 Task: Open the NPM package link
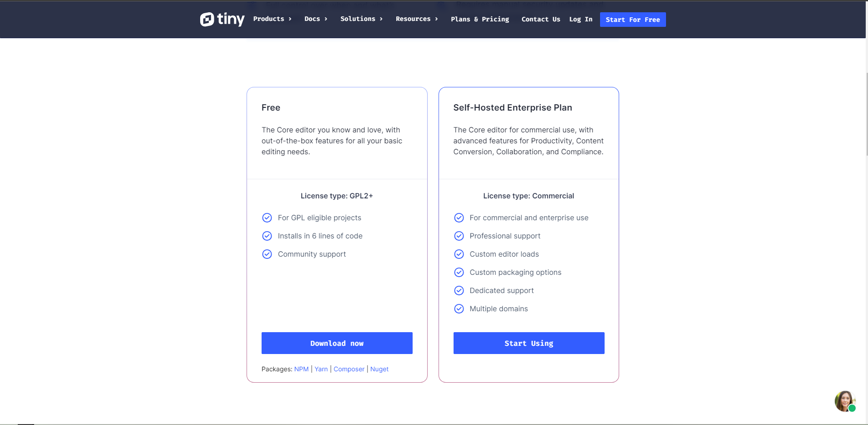click(301, 369)
